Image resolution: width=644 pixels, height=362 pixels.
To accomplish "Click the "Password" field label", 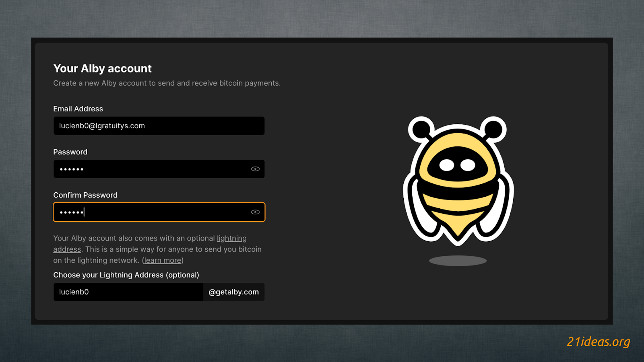I will [x=70, y=152].
